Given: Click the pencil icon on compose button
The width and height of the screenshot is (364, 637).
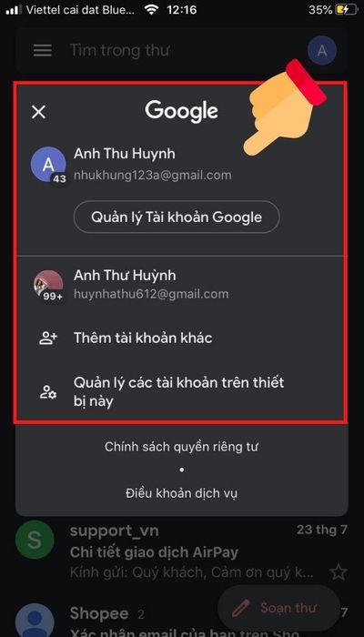Looking at the screenshot, I should pyautogui.click(x=239, y=608).
